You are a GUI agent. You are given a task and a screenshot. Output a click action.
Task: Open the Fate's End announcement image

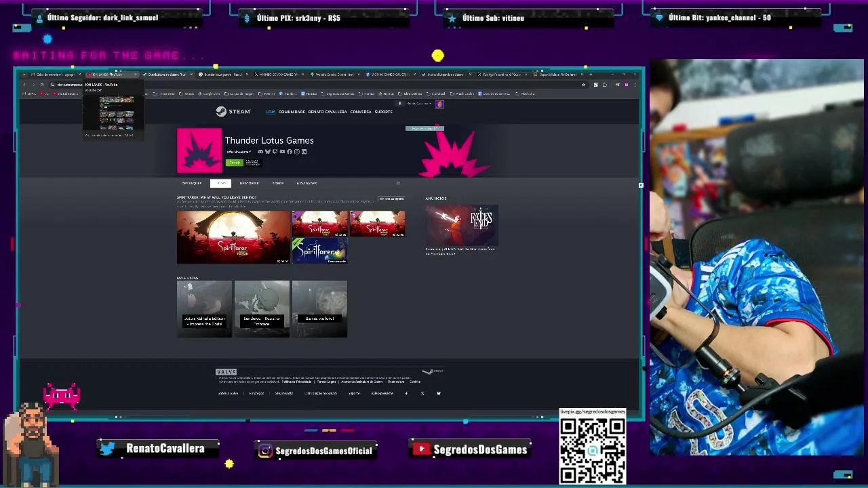coord(462,225)
